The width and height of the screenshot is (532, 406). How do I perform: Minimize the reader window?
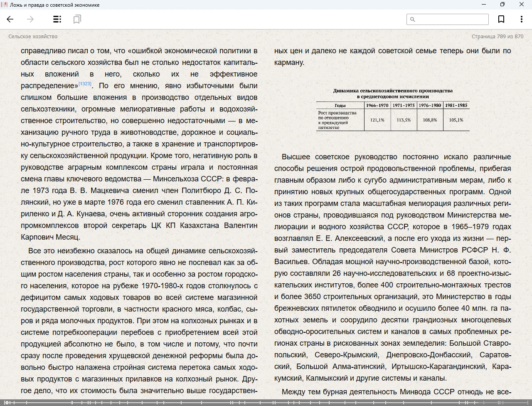(483, 5)
